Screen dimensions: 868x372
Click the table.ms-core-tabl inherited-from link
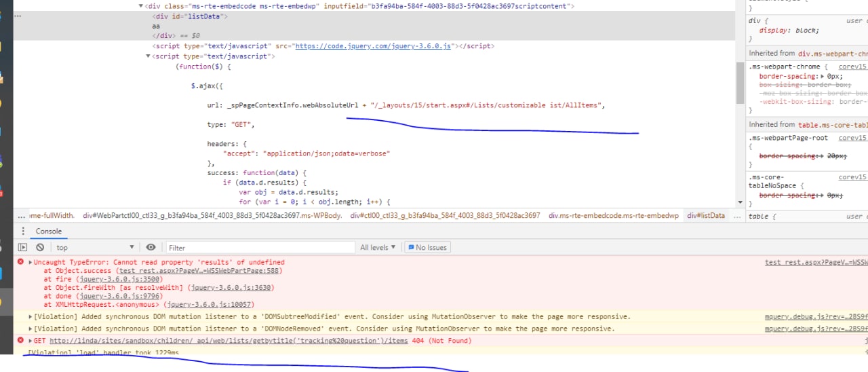833,124
